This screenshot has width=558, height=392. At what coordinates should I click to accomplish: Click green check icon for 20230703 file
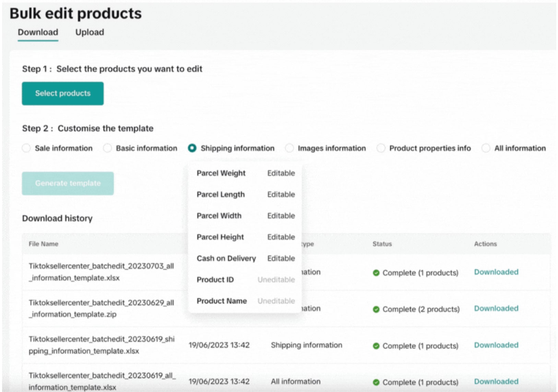pos(376,273)
